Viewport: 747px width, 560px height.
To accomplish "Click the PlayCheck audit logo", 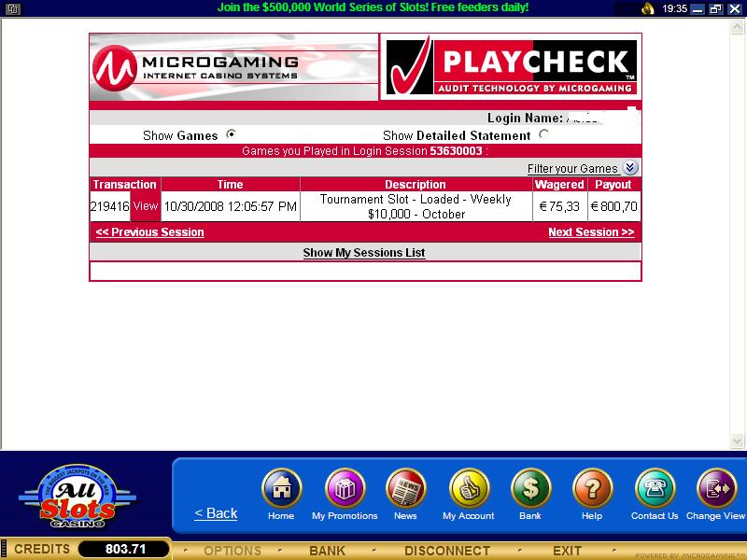I will click(511, 67).
